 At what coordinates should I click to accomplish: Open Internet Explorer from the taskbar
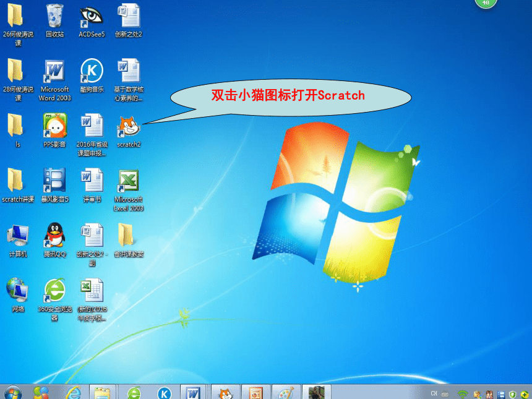coord(73,393)
